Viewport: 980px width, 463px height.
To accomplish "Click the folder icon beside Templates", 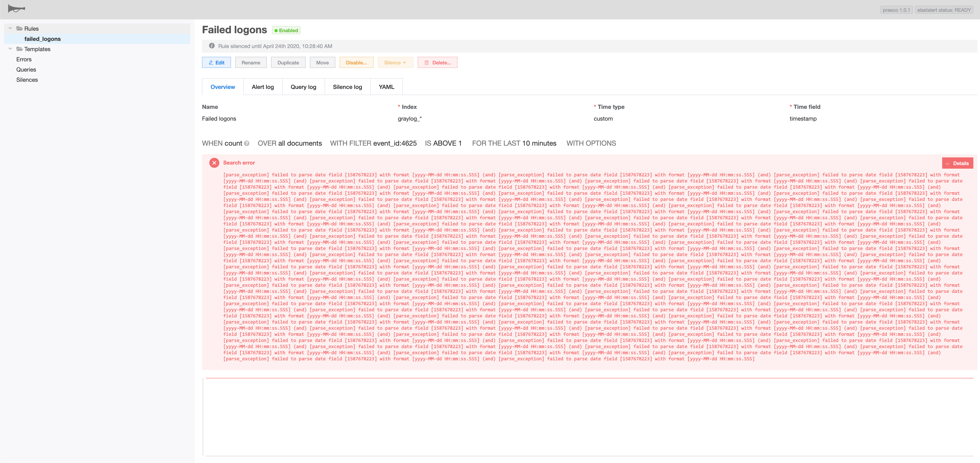I will pyautogui.click(x=19, y=49).
